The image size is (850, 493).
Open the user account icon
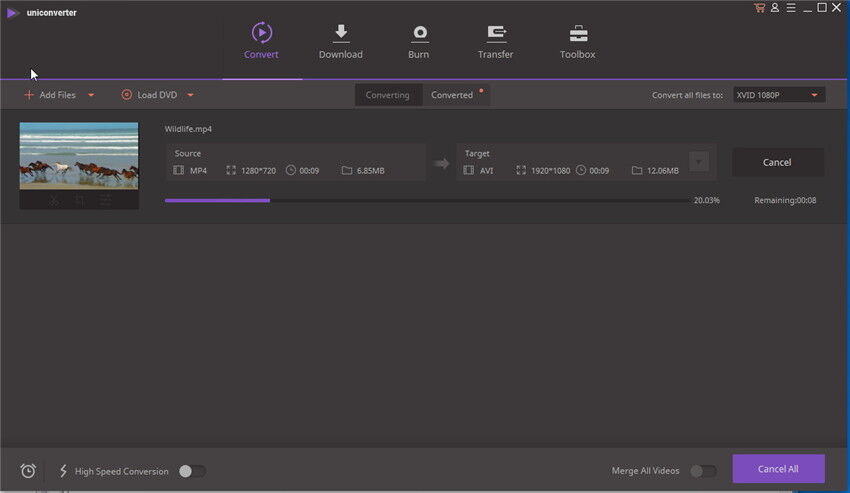(x=774, y=8)
